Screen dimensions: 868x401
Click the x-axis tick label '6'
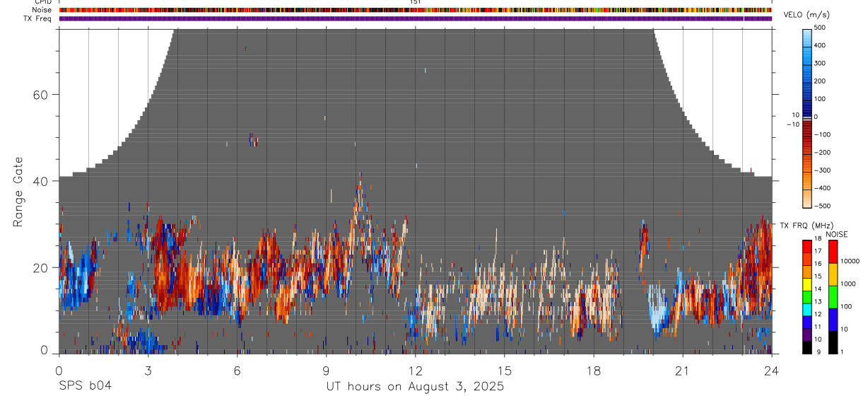[x=237, y=370]
